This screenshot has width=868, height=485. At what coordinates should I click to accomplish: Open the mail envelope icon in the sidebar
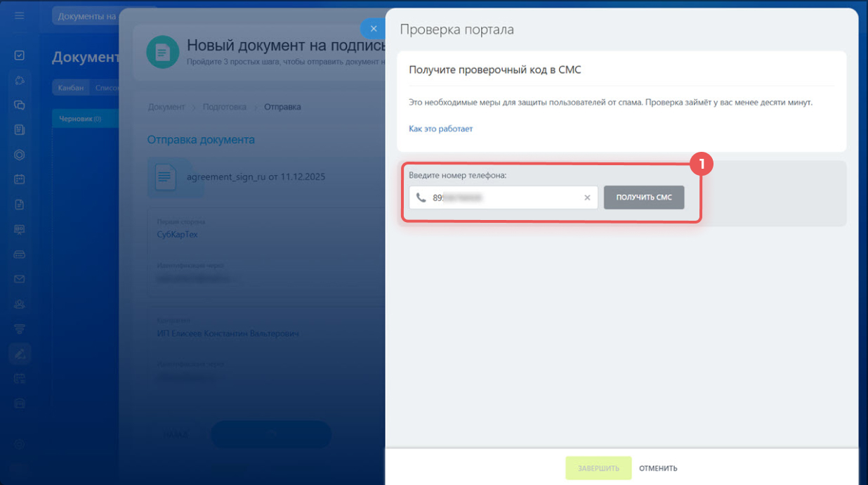click(x=20, y=279)
